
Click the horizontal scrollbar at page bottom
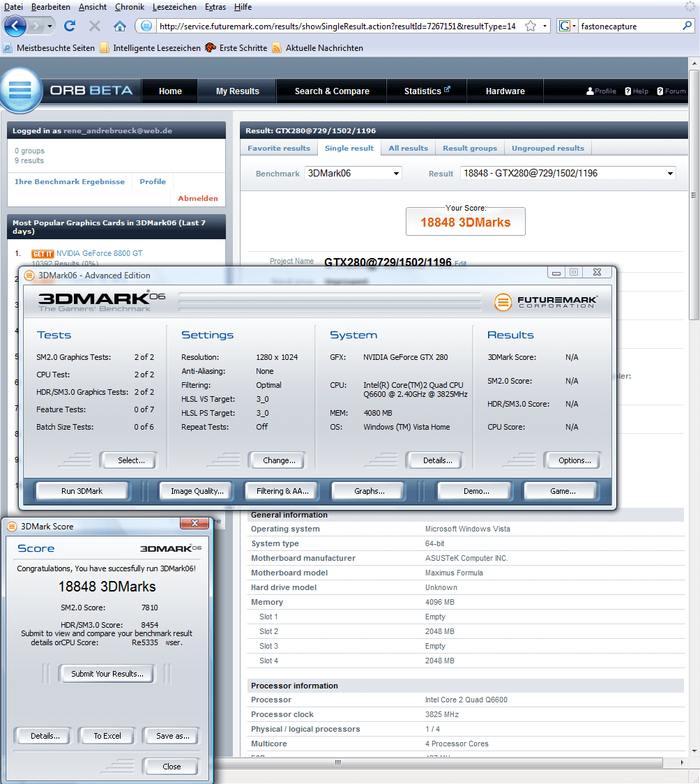[x=439, y=762]
